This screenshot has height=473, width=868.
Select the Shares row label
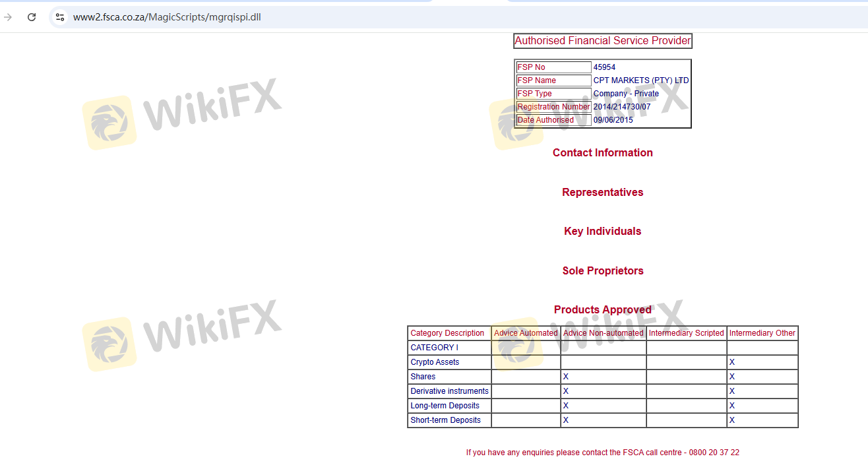[423, 377]
